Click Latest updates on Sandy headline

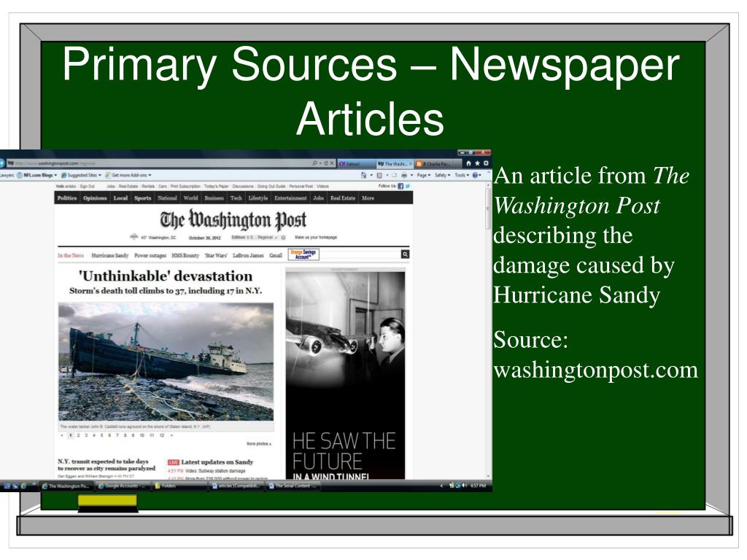[x=217, y=462]
